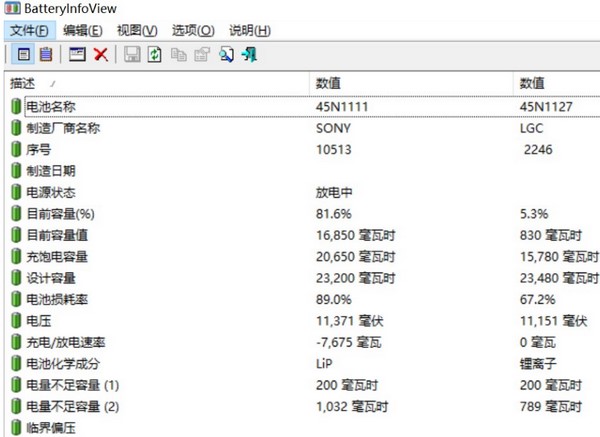Open the 选项(O) menu
Screen dimensions: 600x437
[x=193, y=30]
